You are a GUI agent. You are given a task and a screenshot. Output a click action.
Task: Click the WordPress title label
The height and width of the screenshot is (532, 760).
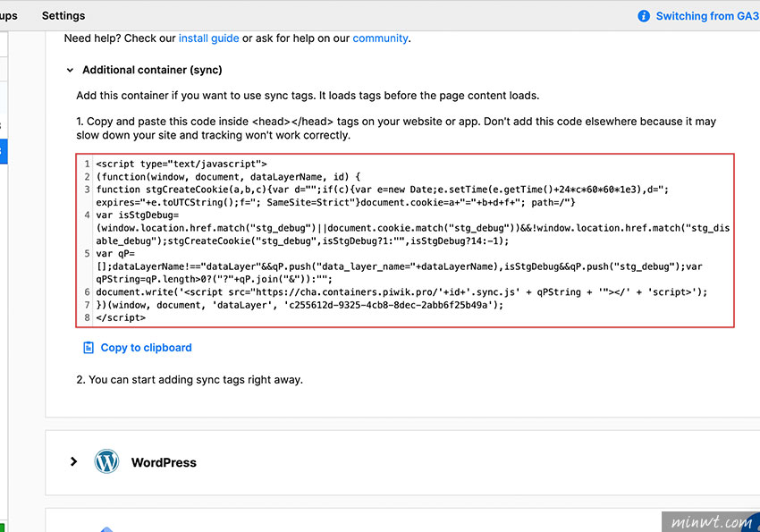pos(164,462)
